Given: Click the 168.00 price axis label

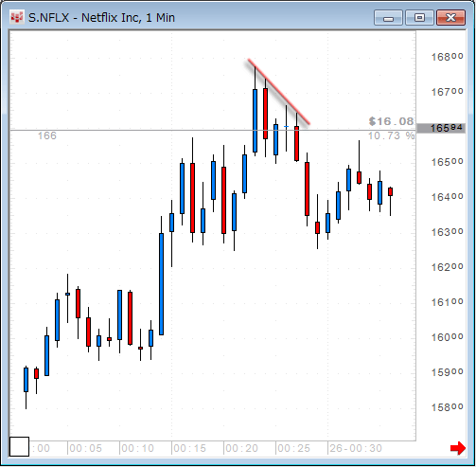Looking at the screenshot, I should click(447, 57).
